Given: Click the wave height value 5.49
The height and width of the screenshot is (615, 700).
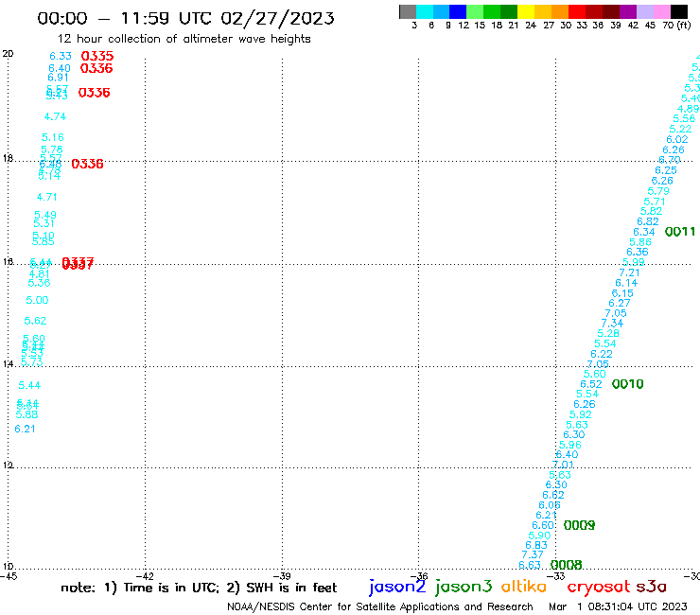Looking at the screenshot, I should click(x=45, y=215).
